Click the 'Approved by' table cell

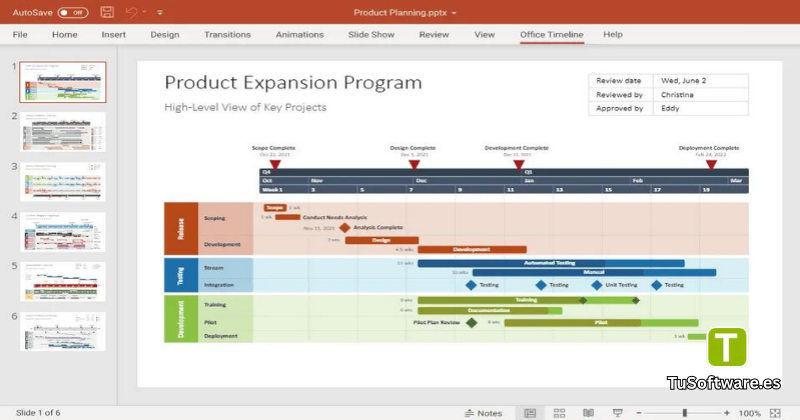pyautogui.click(x=621, y=108)
